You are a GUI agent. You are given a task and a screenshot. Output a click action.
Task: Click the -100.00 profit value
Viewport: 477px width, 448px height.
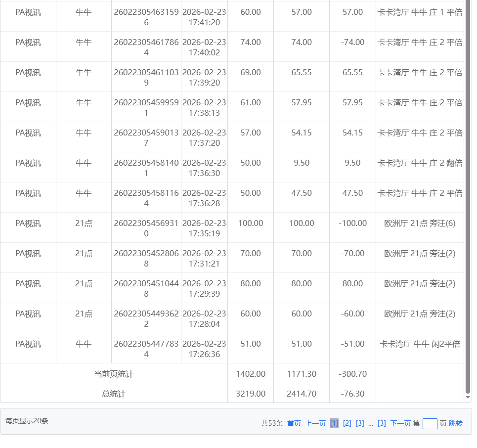(352, 224)
